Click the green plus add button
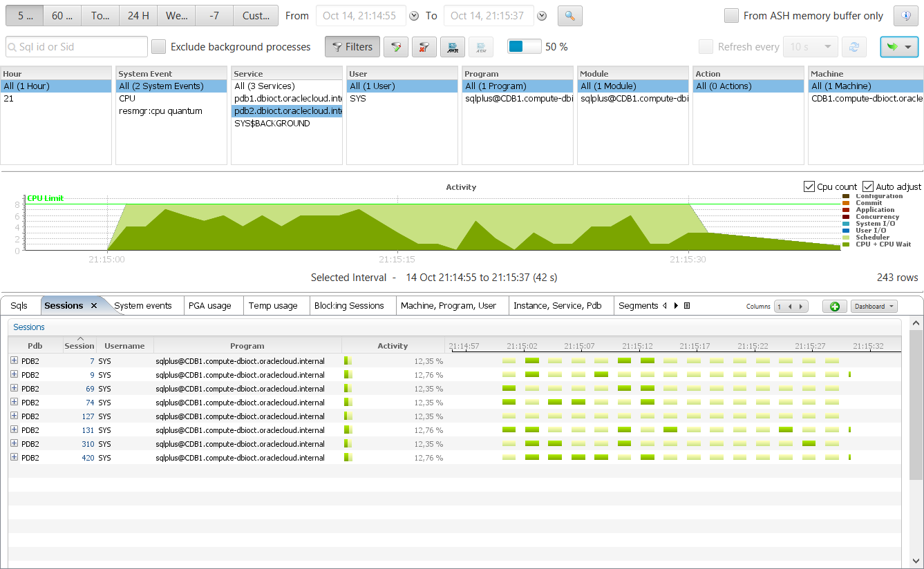Screen dimensions: 924x569 pos(834,306)
